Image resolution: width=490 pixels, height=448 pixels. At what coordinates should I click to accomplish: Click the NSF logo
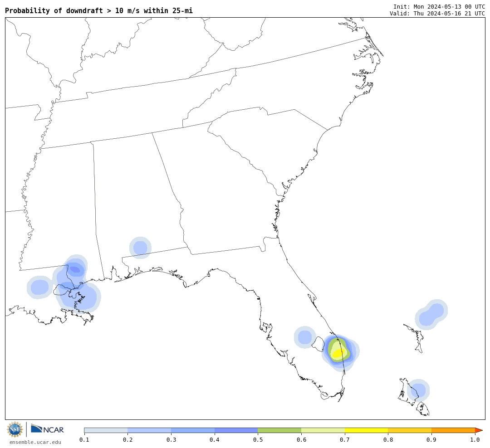pyautogui.click(x=15, y=429)
